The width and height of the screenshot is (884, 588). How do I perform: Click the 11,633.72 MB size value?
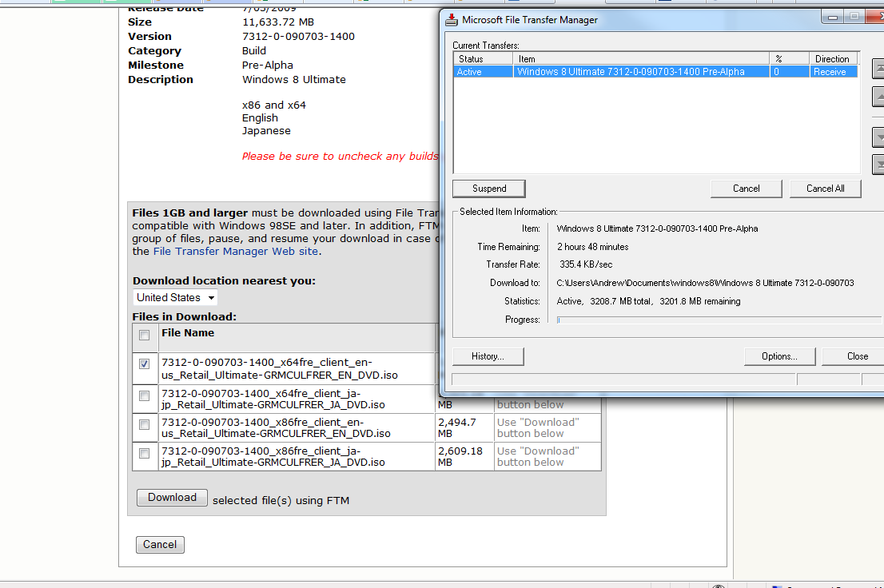278,22
